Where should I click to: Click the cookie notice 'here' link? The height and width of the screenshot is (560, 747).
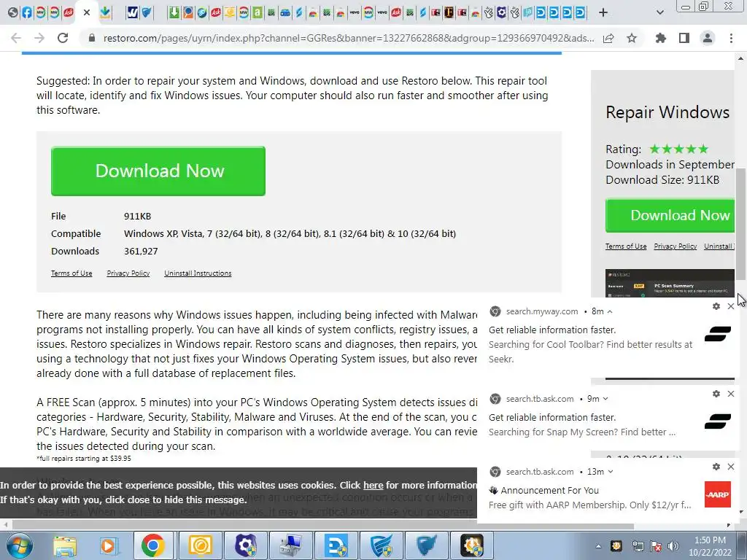coord(373,485)
